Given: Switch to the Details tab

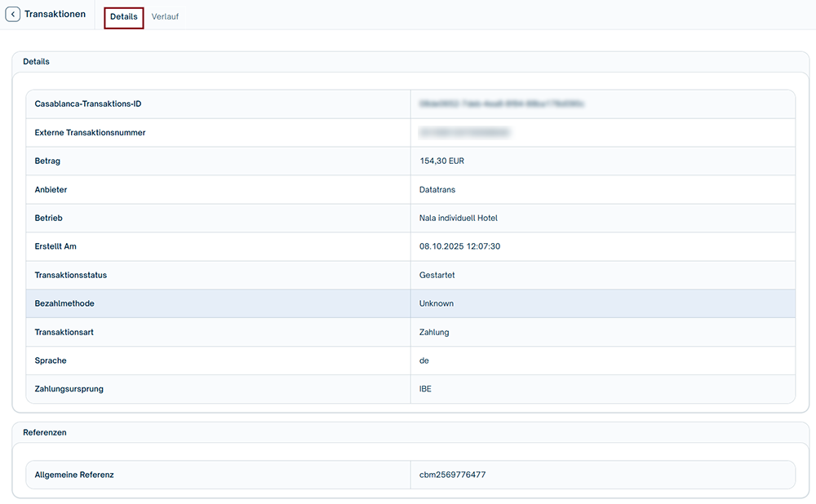Looking at the screenshot, I should (124, 17).
